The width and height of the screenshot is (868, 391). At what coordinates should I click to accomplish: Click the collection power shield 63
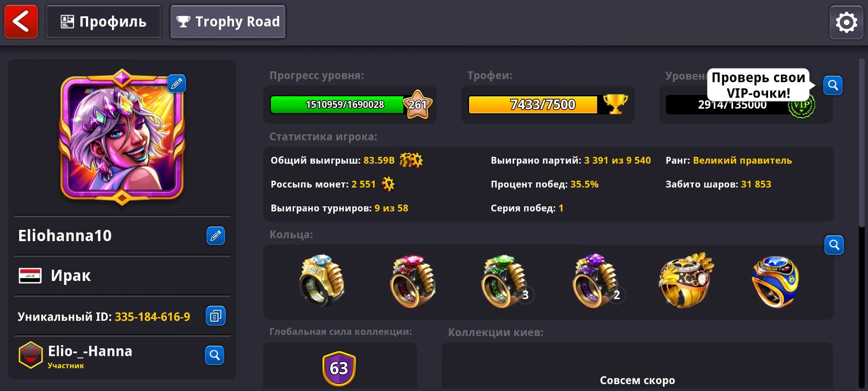coord(339,369)
